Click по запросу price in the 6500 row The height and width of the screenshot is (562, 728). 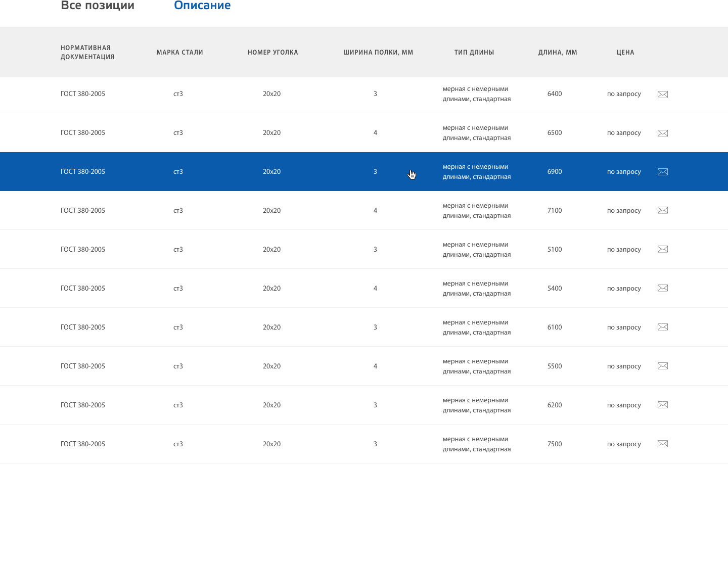point(624,133)
